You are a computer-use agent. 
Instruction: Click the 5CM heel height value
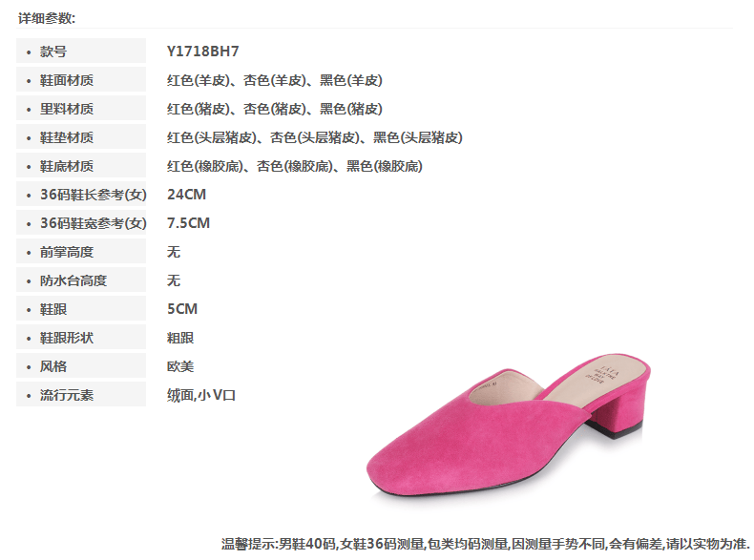[182, 308]
